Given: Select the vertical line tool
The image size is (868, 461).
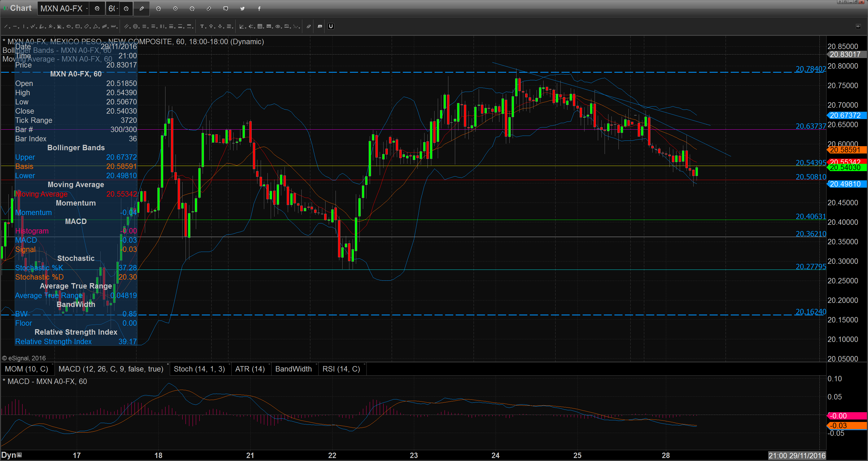Looking at the screenshot, I should click(x=24, y=26).
